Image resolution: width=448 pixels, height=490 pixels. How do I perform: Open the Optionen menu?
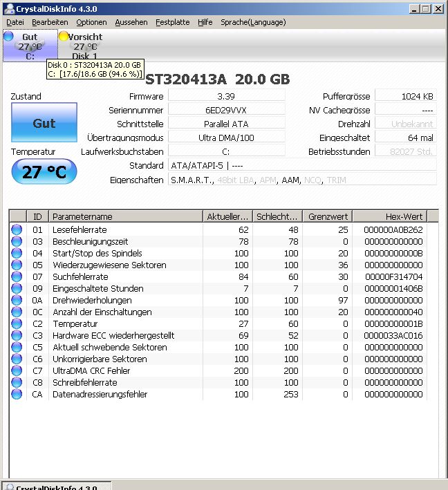(91, 22)
